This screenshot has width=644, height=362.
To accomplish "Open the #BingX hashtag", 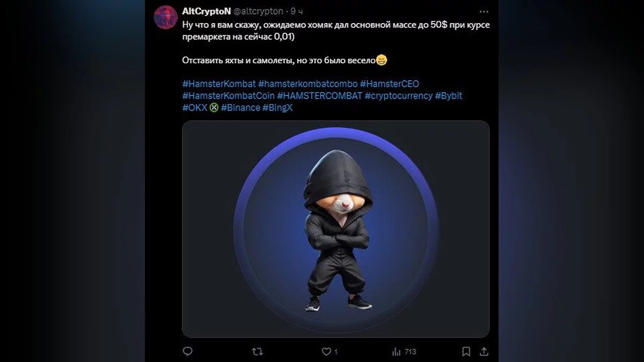I will [x=277, y=108].
